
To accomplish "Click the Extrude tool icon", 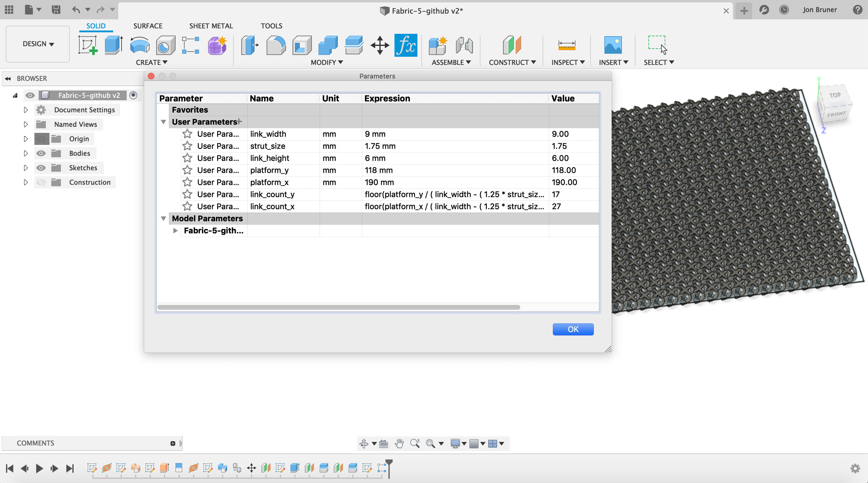I will click(x=114, y=45).
